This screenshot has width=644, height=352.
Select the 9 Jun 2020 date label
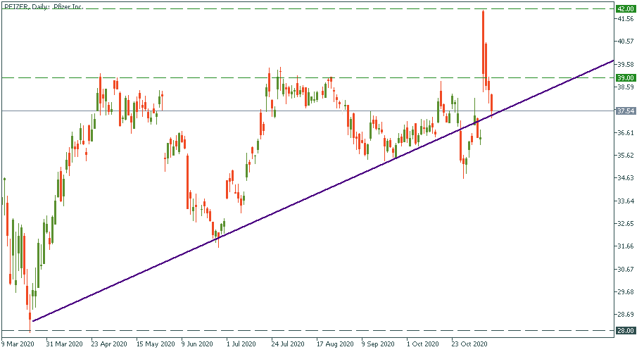point(197,344)
